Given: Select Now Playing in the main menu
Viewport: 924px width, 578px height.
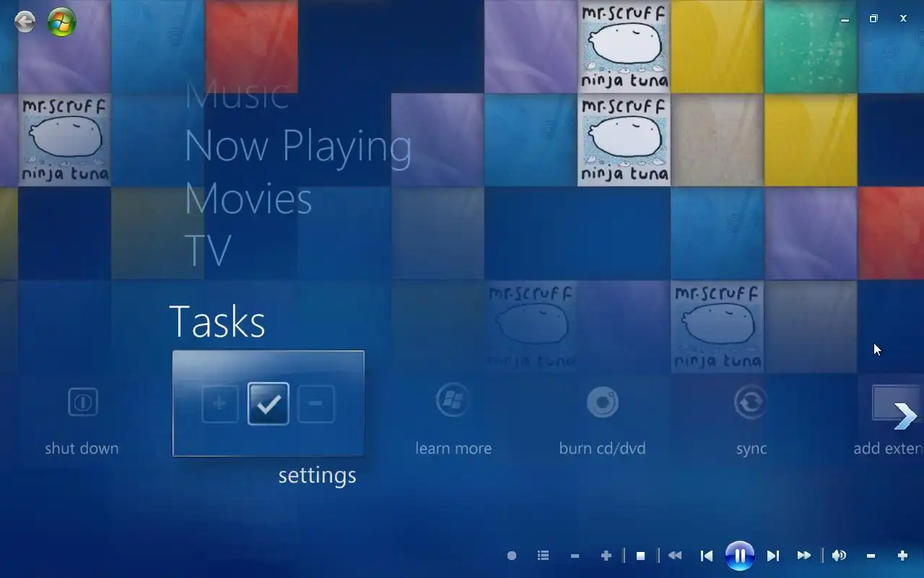Looking at the screenshot, I should point(297,147).
